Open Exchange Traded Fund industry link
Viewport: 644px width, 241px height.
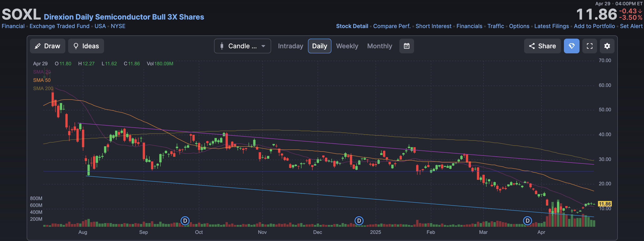pos(60,26)
